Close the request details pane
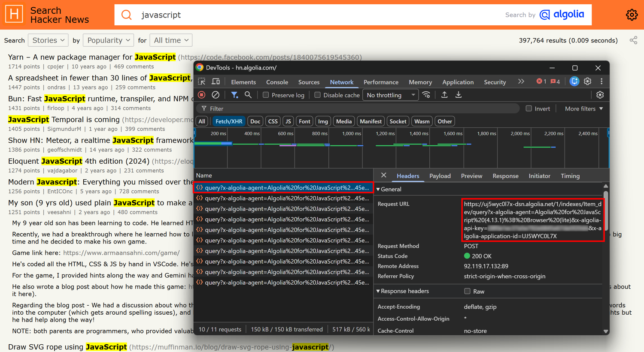The image size is (644, 352). (x=383, y=175)
